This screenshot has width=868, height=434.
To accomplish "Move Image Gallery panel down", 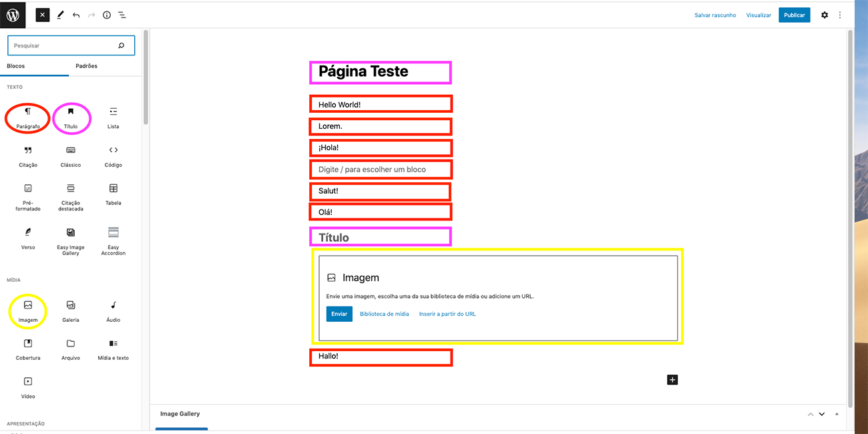I will click(x=822, y=414).
